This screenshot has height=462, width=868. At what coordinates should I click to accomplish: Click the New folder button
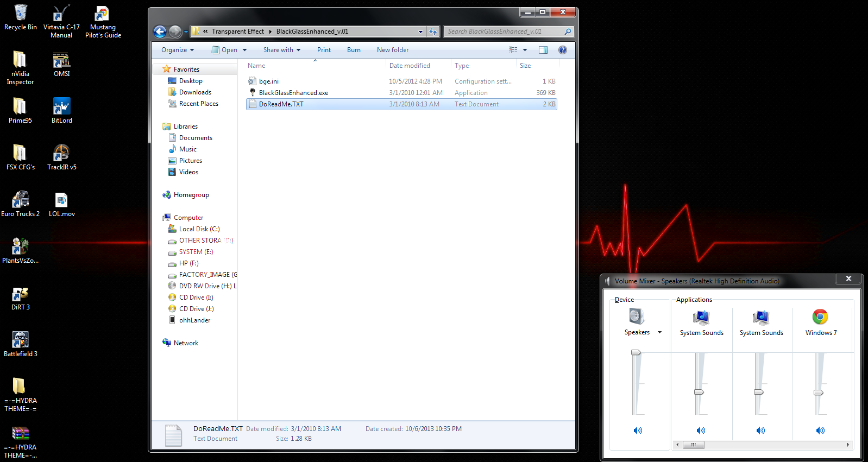click(x=393, y=50)
